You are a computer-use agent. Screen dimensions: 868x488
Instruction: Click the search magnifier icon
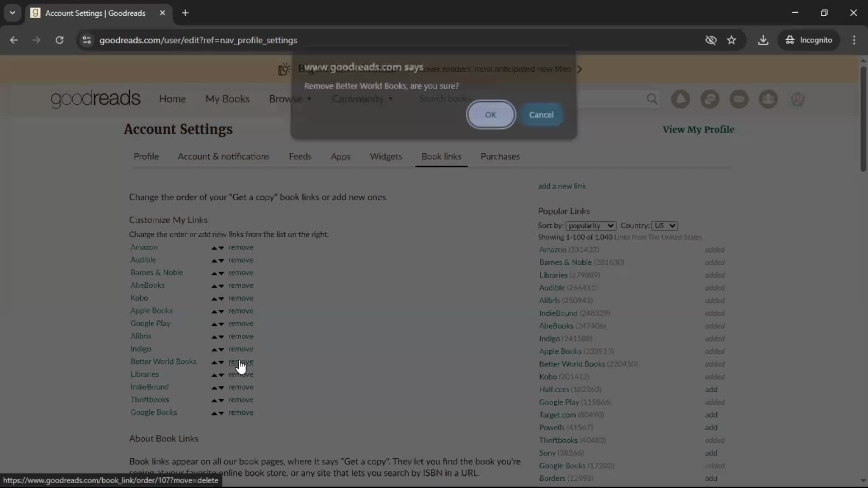tap(652, 99)
